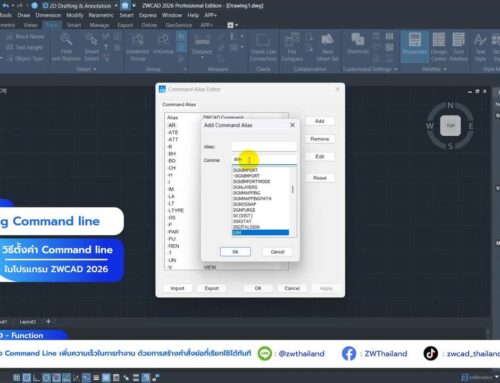Toggle the L-shaped Ortho icon in the status bar
Image resolution: width=500 pixels, height=383 pixels.
pyautogui.click(x=36, y=378)
